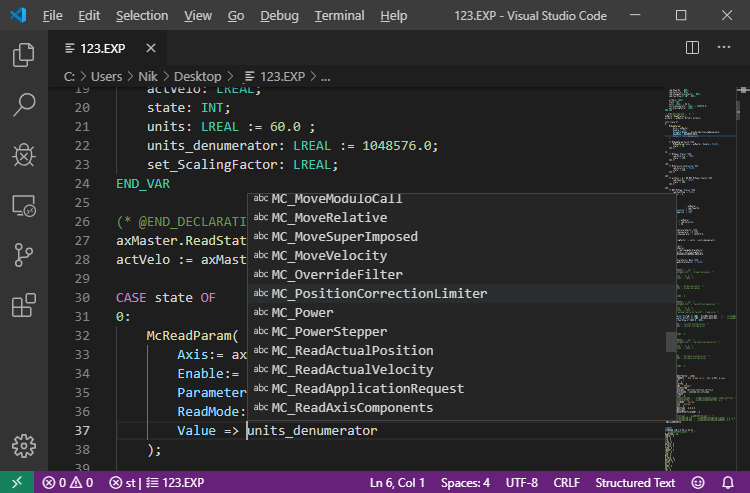Open the Explorer view in activity bar
Viewport: 750px width, 493px height.
(24, 55)
